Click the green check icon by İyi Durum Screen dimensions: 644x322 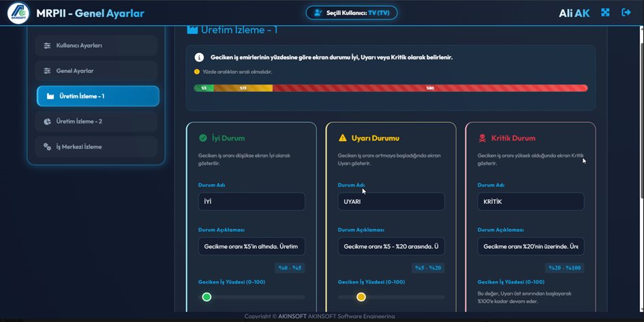(203, 138)
